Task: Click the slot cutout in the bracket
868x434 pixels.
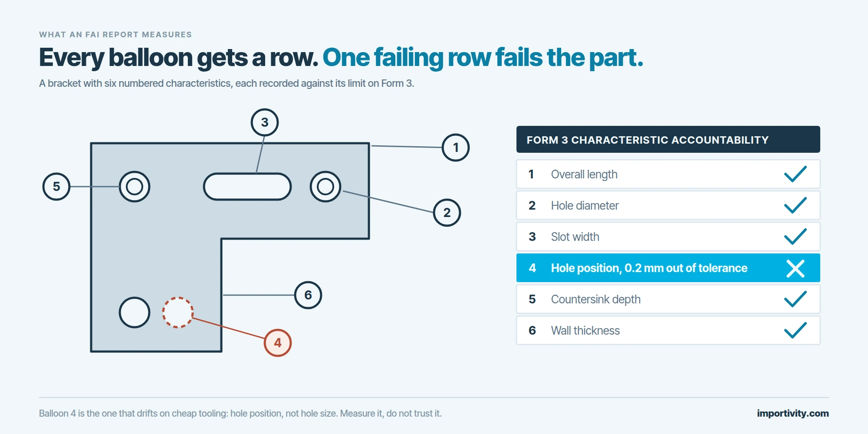Action: pyautogui.click(x=247, y=187)
